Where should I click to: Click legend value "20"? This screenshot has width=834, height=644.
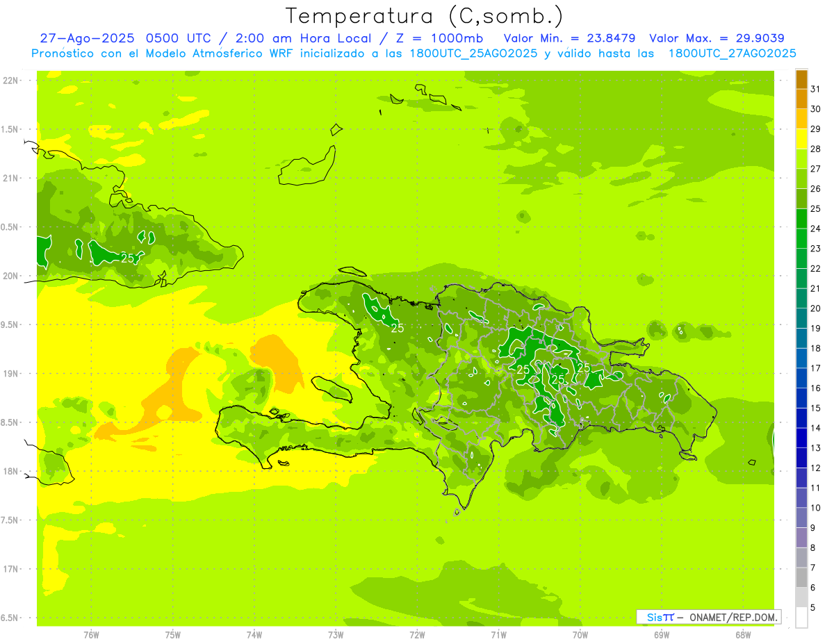point(815,308)
